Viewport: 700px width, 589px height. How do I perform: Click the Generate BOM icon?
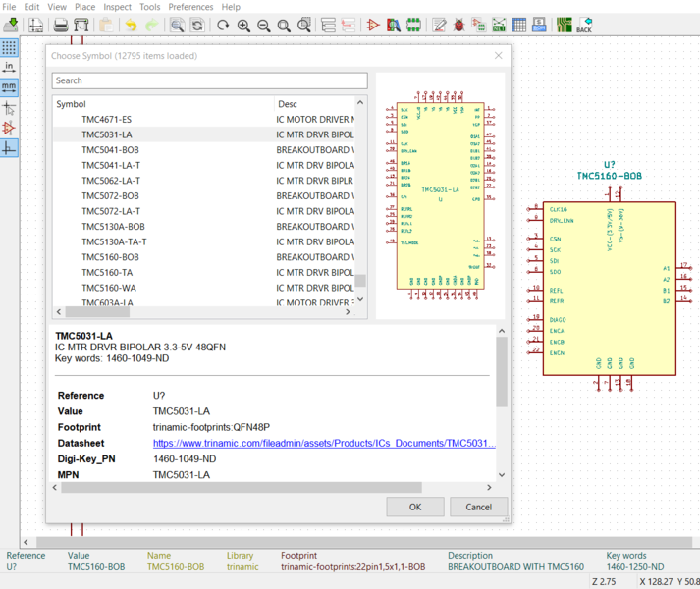coord(539,25)
